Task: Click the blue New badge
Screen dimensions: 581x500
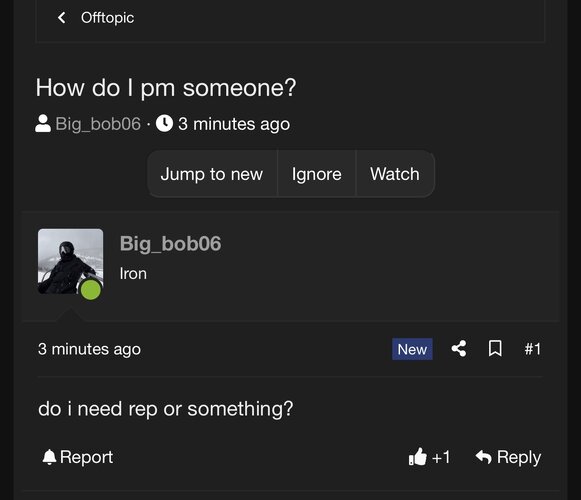Action: 412,349
